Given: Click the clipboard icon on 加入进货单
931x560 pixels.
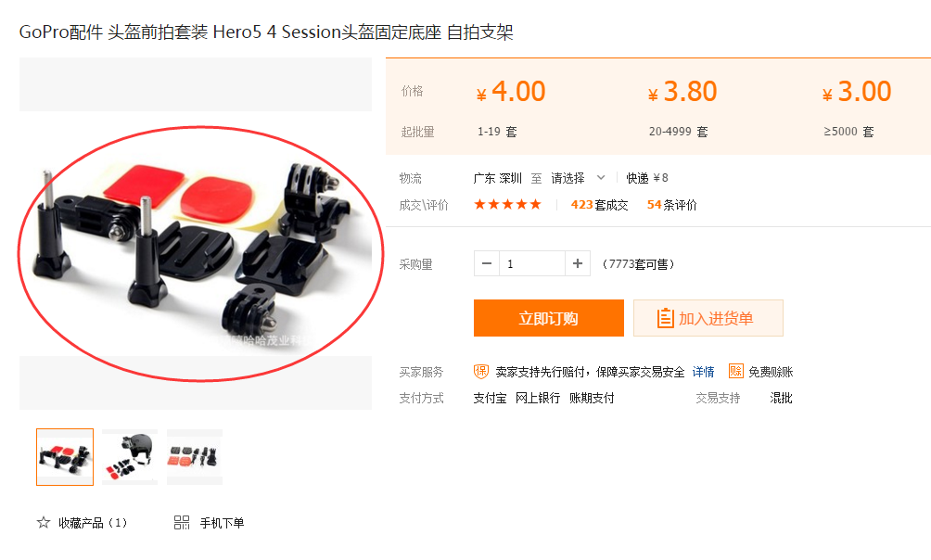Looking at the screenshot, I should (x=666, y=318).
